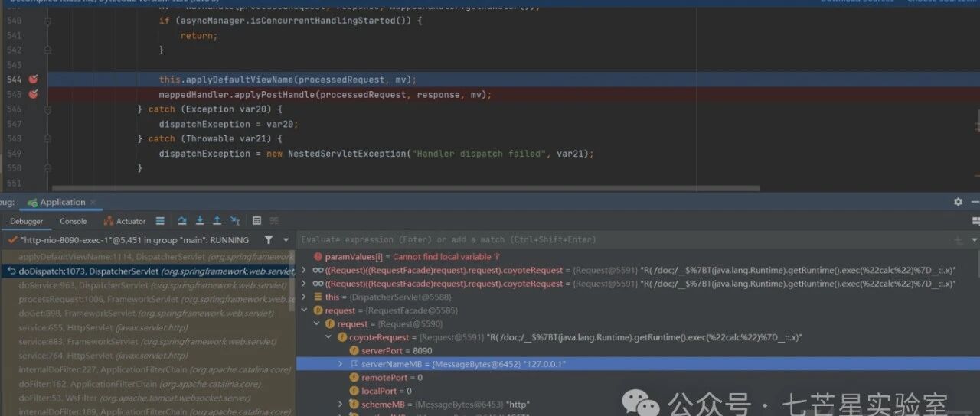Select doService:963 stack frame

(148, 285)
